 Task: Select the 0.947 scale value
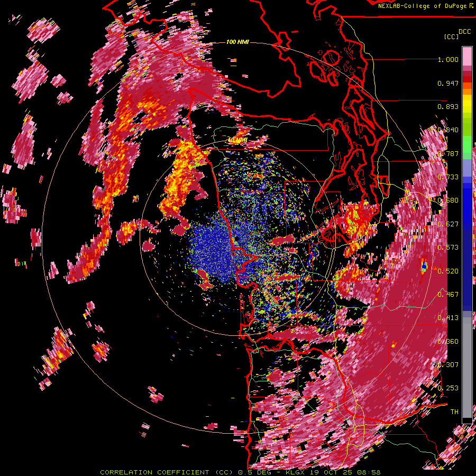point(448,83)
